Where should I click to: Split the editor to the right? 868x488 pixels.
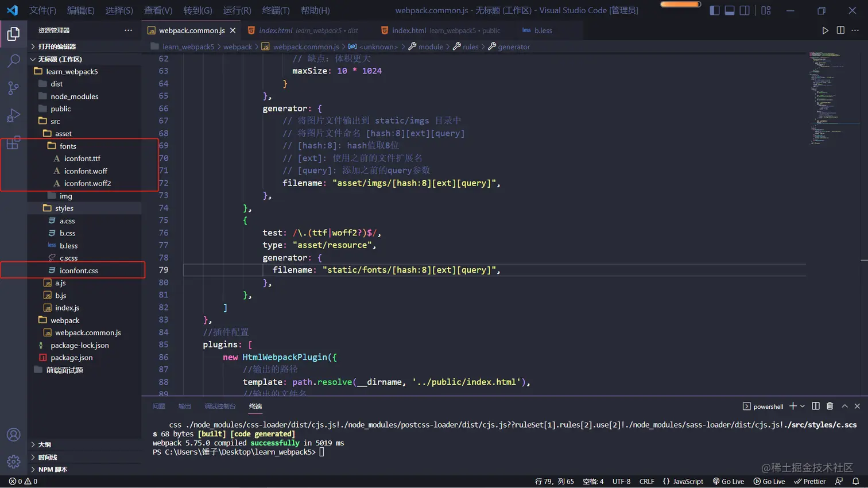click(x=840, y=30)
